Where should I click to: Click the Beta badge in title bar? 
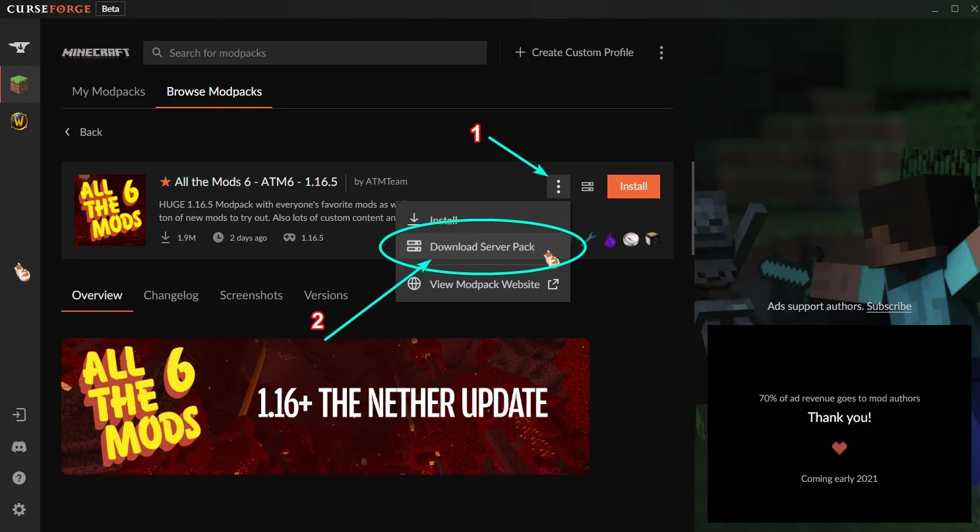[x=110, y=9]
